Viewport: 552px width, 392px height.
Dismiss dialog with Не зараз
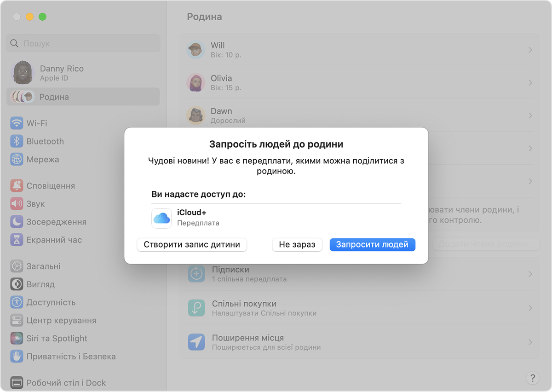point(297,244)
